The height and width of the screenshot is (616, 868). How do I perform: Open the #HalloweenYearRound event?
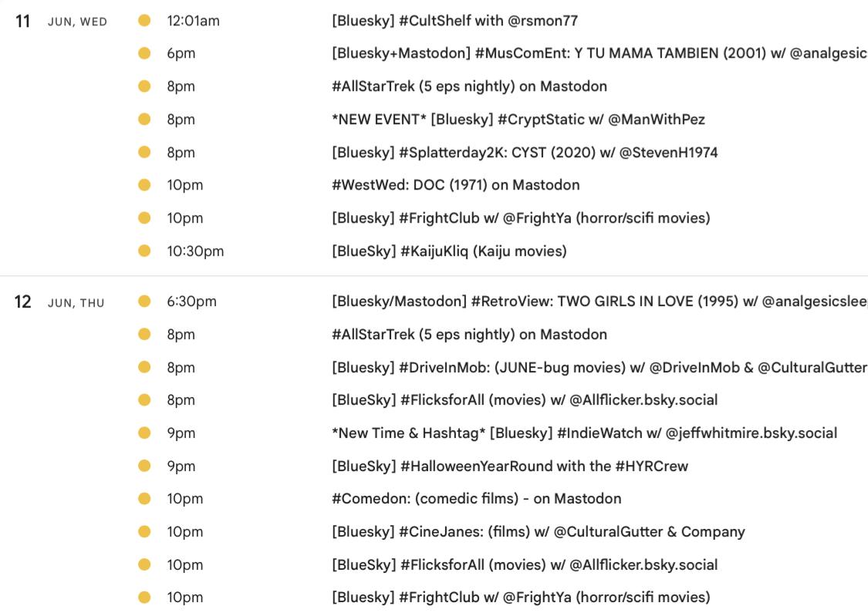click(x=509, y=466)
